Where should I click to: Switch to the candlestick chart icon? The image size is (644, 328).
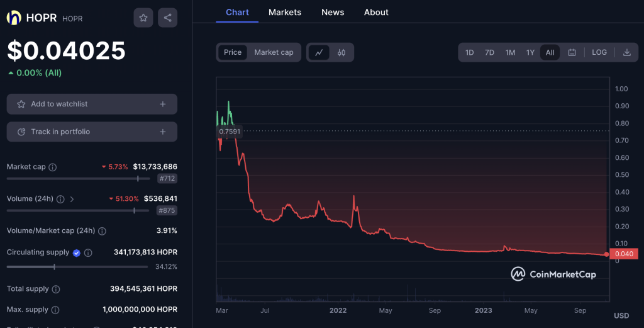[341, 53]
